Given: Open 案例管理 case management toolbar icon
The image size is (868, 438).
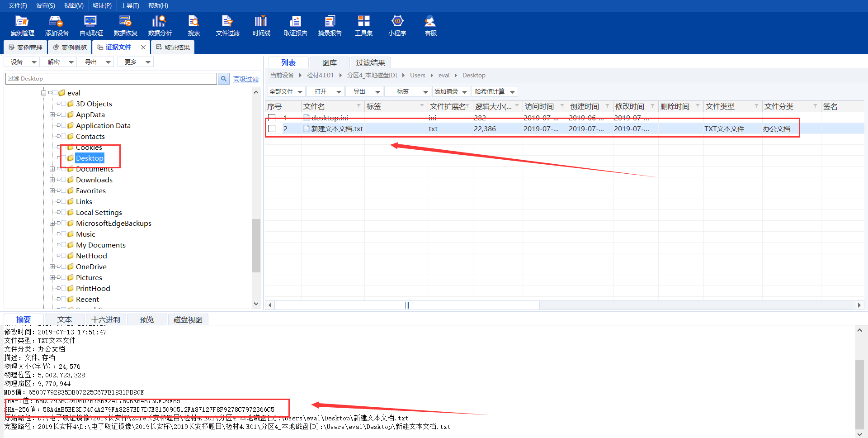Looking at the screenshot, I should point(22,26).
